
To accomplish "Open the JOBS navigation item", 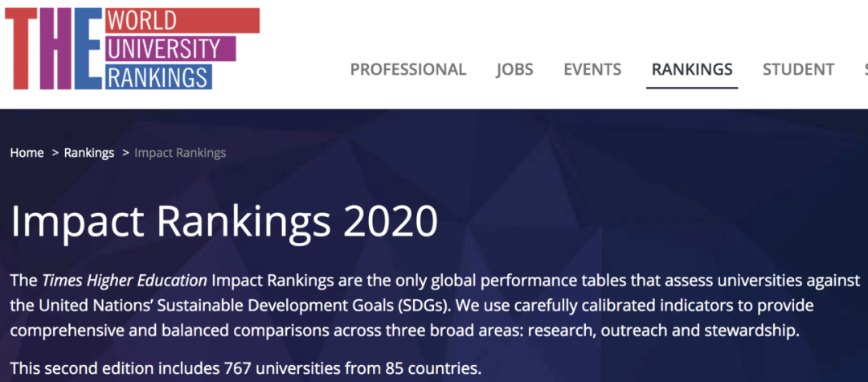I will (x=514, y=69).
